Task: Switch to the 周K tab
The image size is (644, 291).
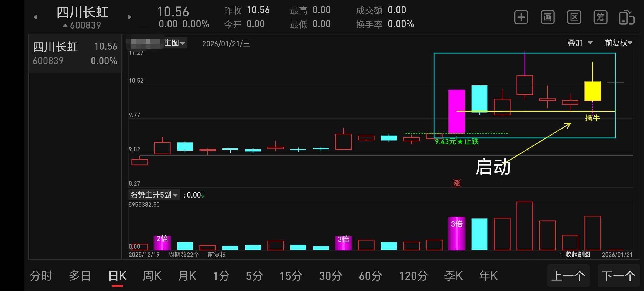Action: (x=152, y=276)
